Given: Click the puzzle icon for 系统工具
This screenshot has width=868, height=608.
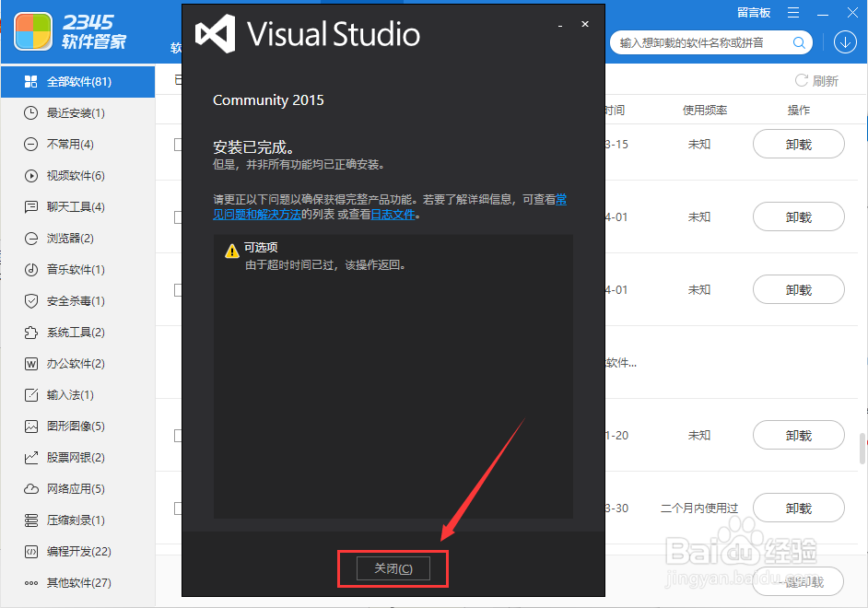Looking at the screenshot, I should (x=31, y=333).
